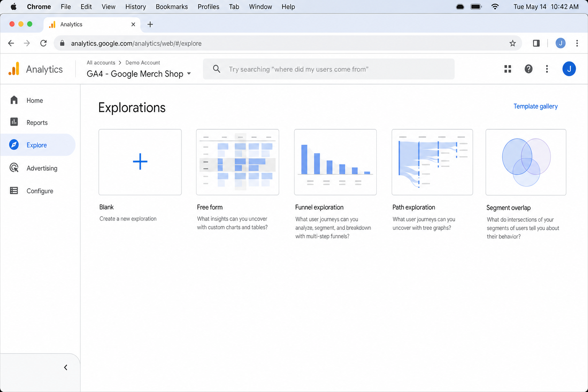
Task: Collapse the sidebar with chevron arrow
Action: click(x=65, y=367)
